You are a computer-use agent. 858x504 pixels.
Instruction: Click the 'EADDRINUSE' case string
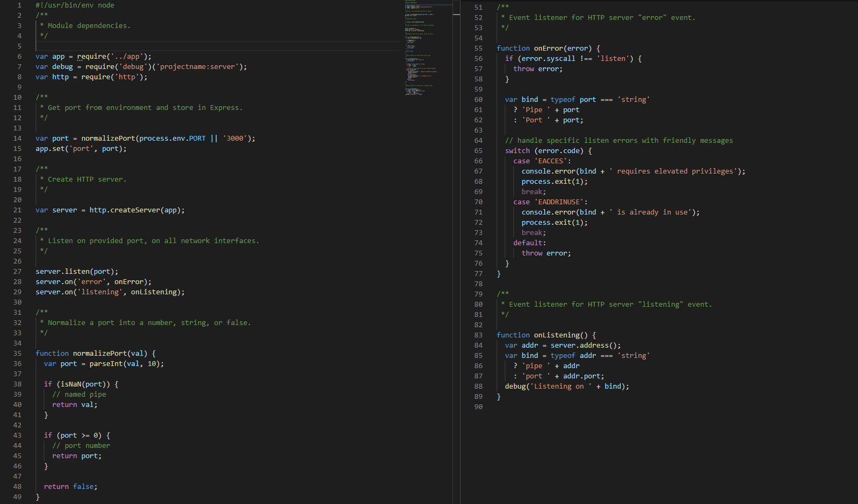[559, 202]
